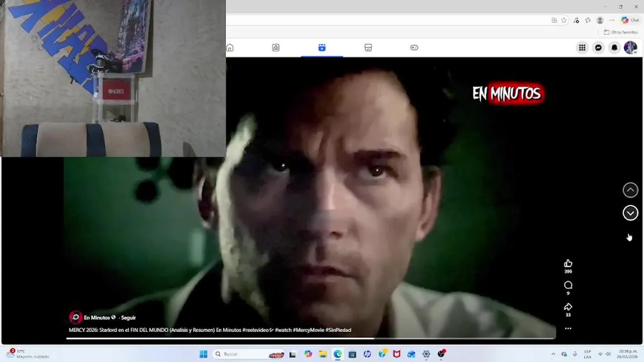Select the active Reels tab
This screenshot has height=362, width=644.
[x=322, y=48]
